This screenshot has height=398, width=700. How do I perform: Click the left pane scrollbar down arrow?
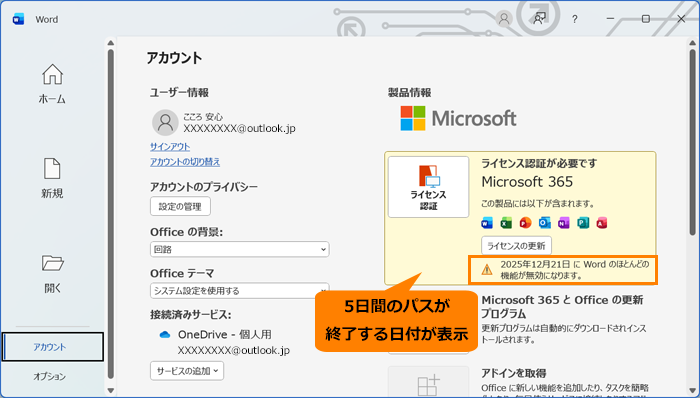click(111, 390)
